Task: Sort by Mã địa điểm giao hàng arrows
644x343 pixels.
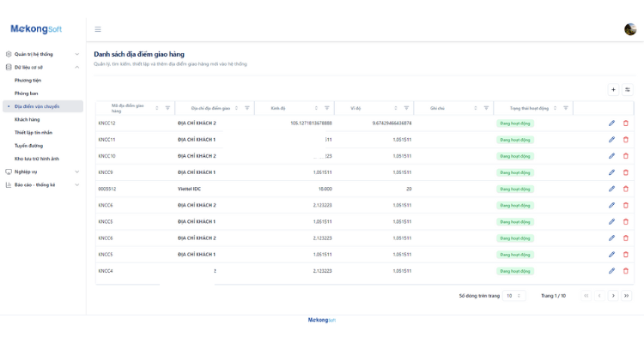Action: pyautogui.click(x=157, y=108)
